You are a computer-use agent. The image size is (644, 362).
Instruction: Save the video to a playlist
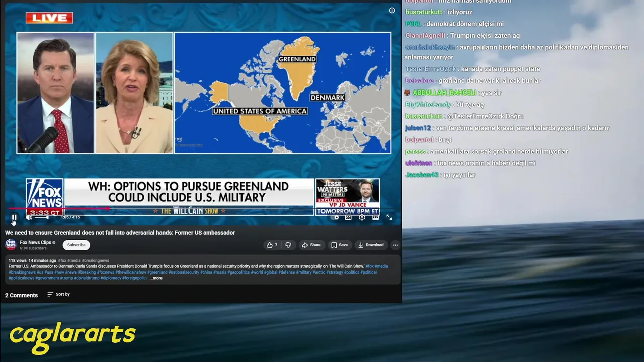(339, 245)
